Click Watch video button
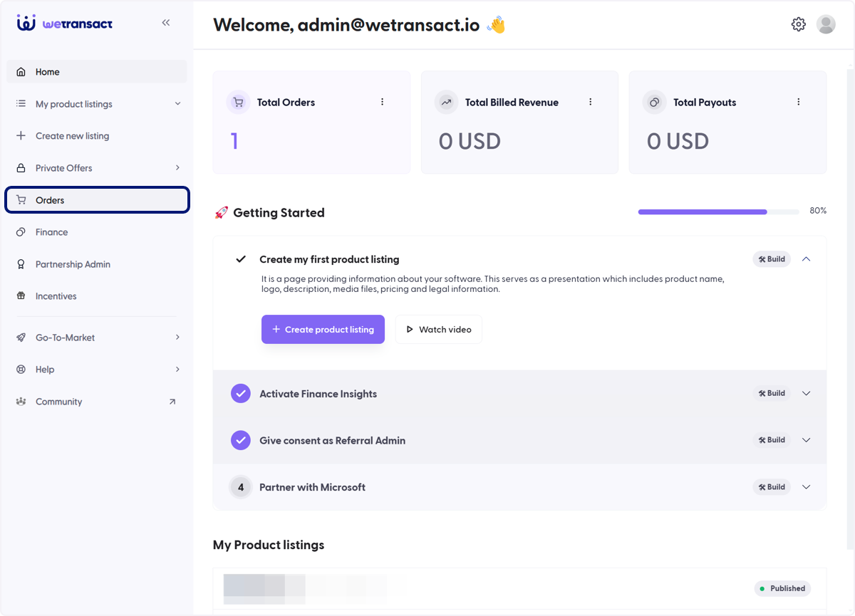Image resolution: width=855 pixels, height=616 pixels. coord(439,329)
